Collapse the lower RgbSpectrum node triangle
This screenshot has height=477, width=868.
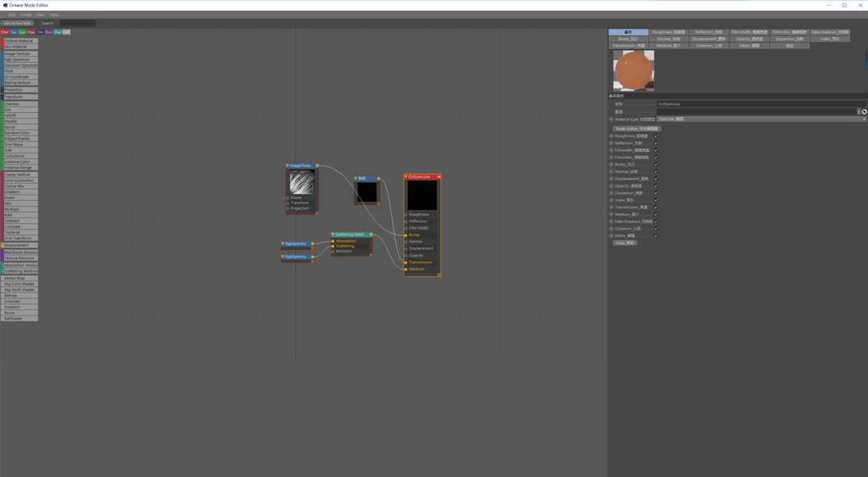click(282, 257)
